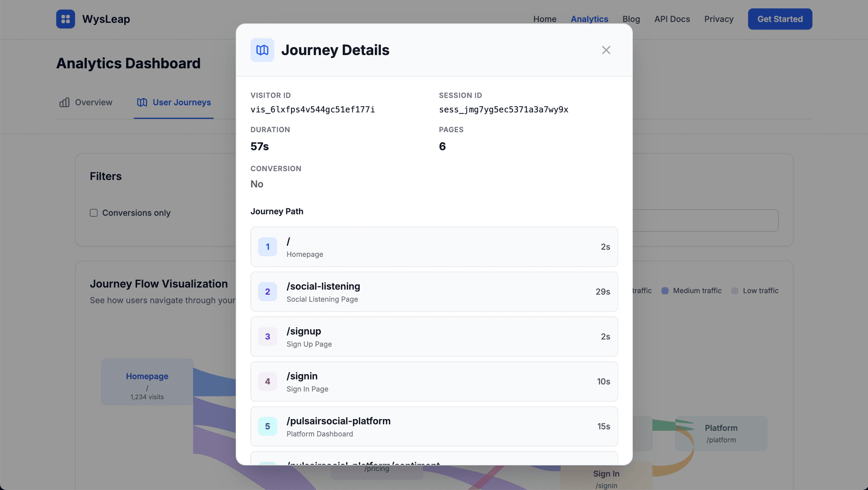
Task: Go to the Blog page
Action: (x=631, y=19)
